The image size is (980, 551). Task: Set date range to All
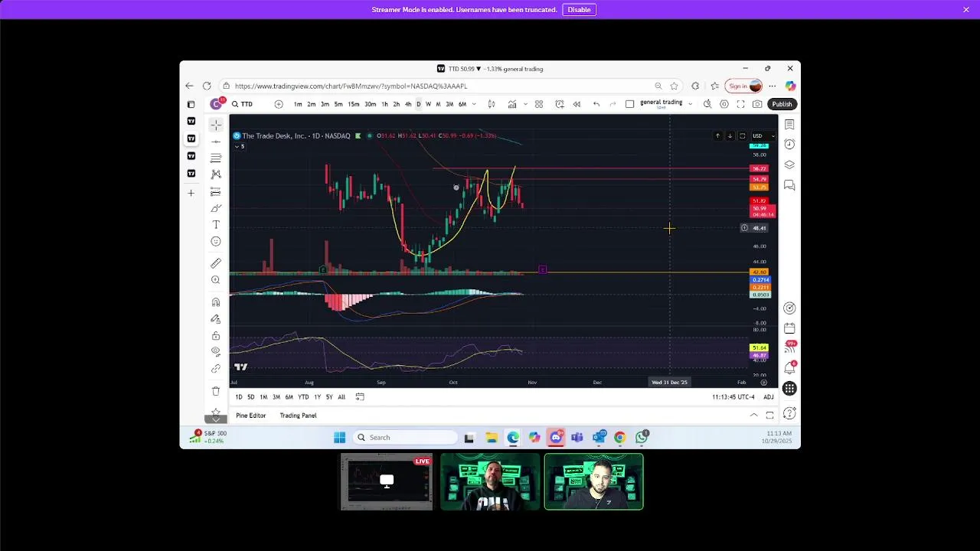click(341, 397)
